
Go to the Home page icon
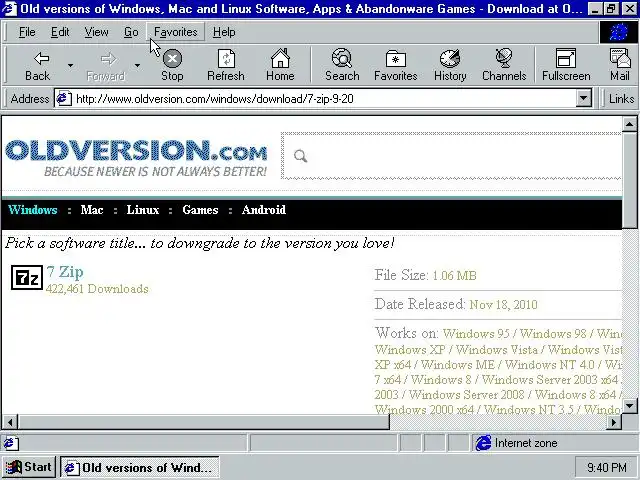(x=280, y=65)
